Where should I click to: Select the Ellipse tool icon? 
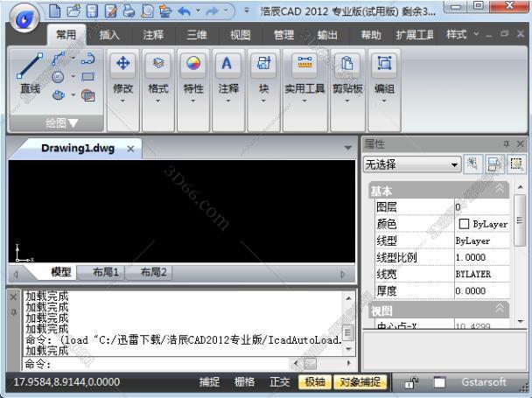[59, 95]
